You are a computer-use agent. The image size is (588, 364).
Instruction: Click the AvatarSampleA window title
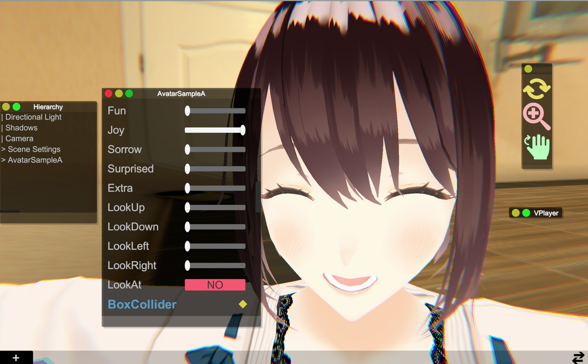pyautogui.click(x=181, y=94)
